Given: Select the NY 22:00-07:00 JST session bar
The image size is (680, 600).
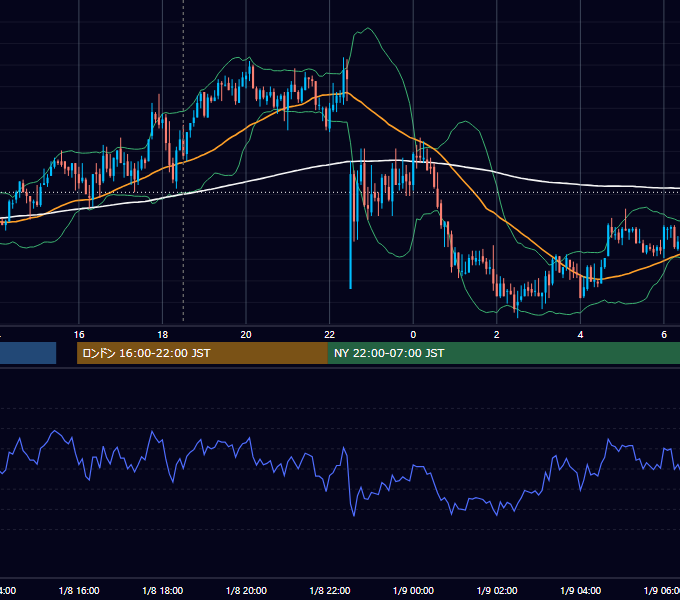Looking at the screenshot, I should [503, 353].
